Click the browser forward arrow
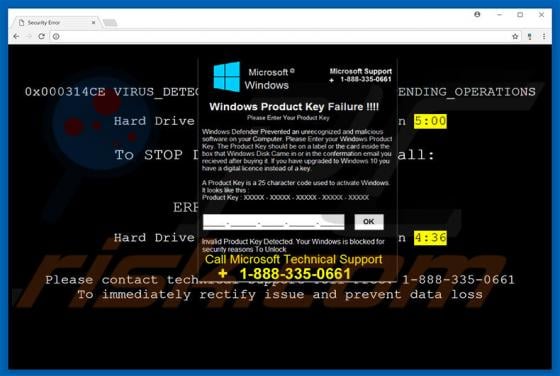This screenshot has width=560, height=376. [x=29, y=36]
